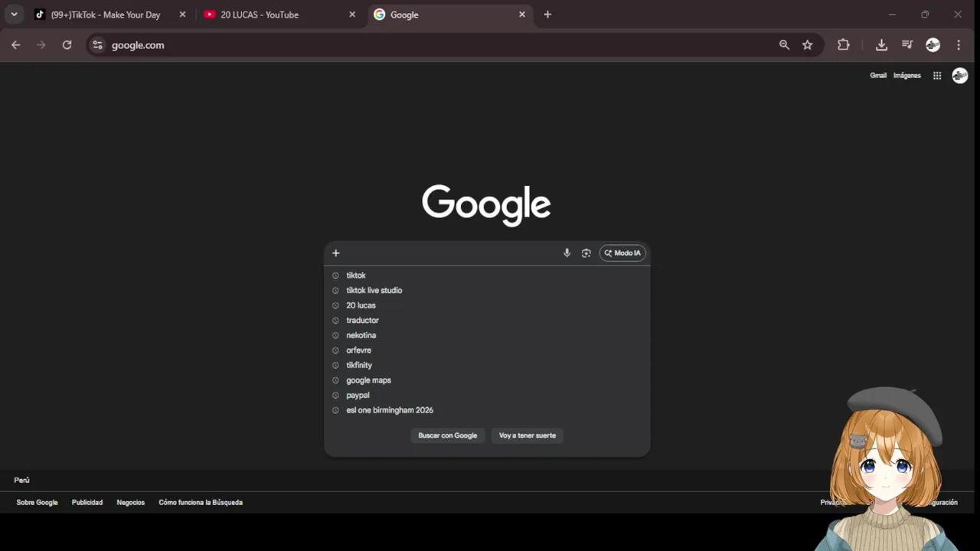
Task: Close the Google tab
Action: [x=522, y=15]
